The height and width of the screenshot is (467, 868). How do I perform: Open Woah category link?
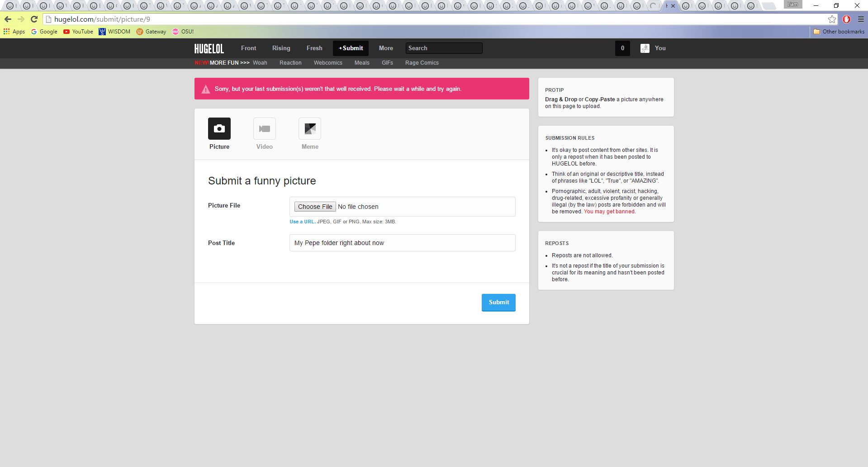[x=260, y=63]
